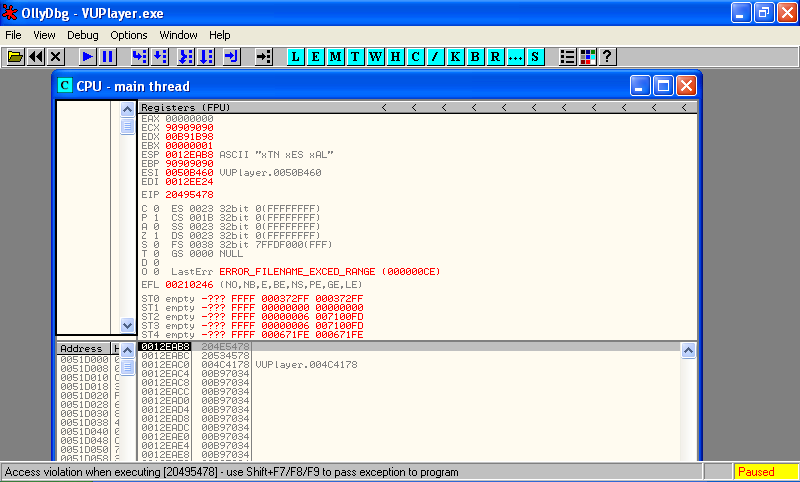The image size is (800, 482).
Task: Open the Options menu
Action: point(129,35)
